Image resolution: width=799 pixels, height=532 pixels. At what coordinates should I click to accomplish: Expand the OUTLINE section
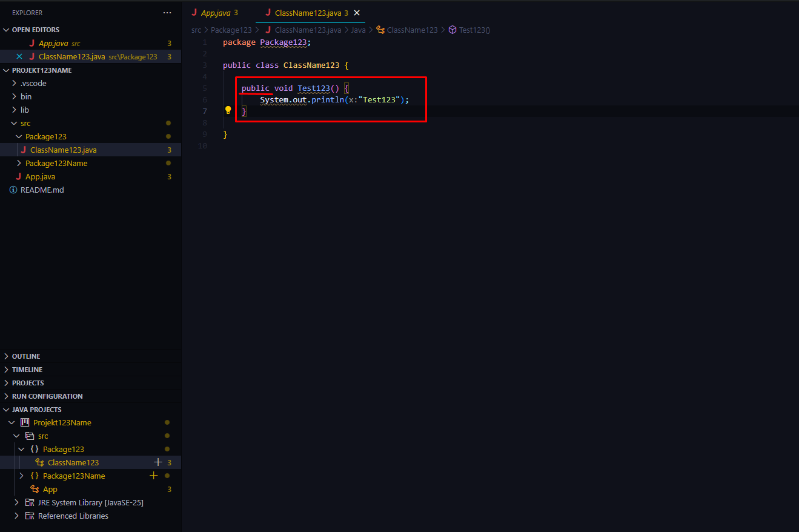click(26, 356)
